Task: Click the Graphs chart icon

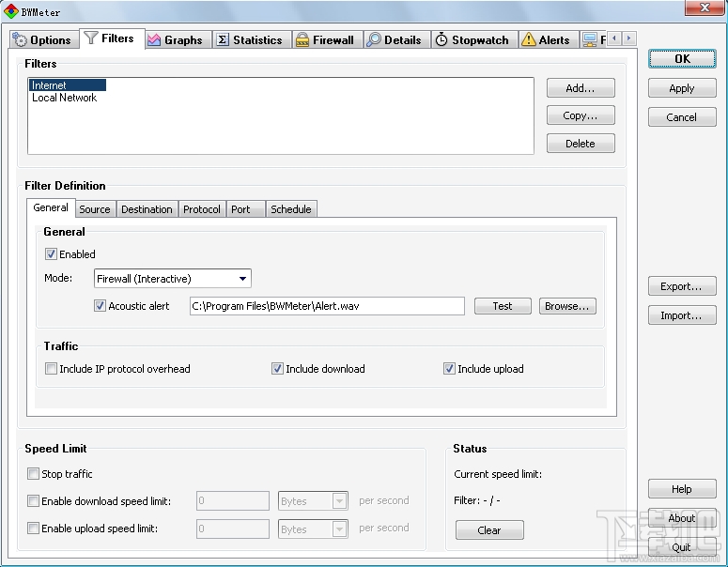Action: point(154,40)
